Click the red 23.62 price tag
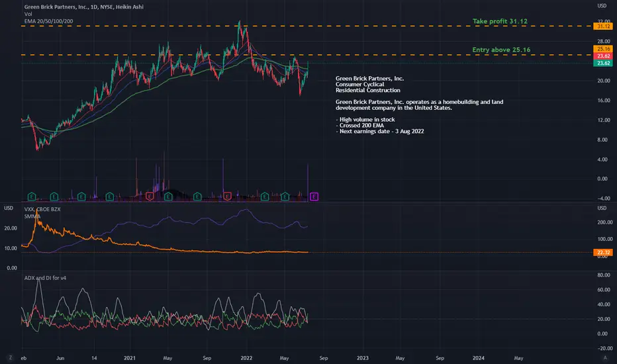The height and width of the screenshot is (364, 617). pyautogui.click(x=603, y=56)
